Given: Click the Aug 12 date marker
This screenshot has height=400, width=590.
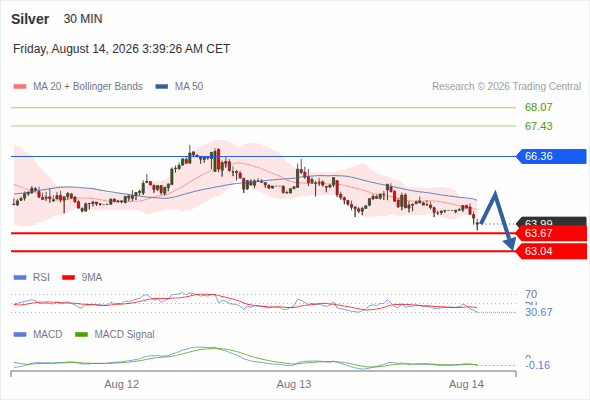Looking at the screenshot, I should 122,384.
